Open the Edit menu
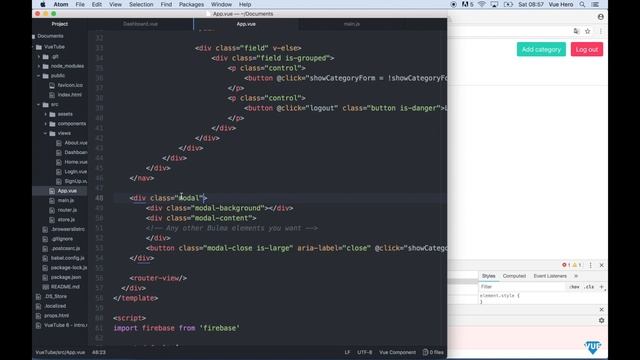Viewport: 640px width, 360px height. click(97, 4)
